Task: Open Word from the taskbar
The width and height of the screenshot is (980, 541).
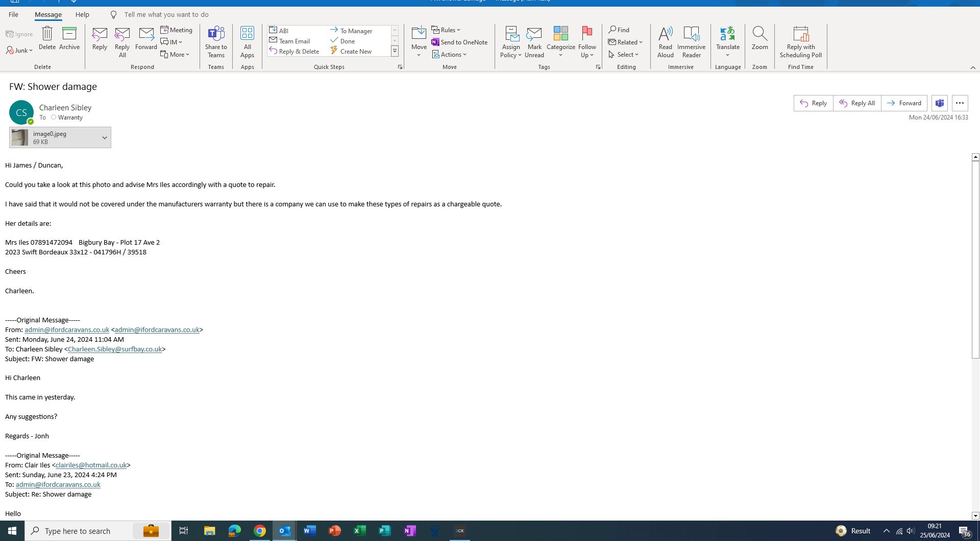Action: tap(309, 531)
